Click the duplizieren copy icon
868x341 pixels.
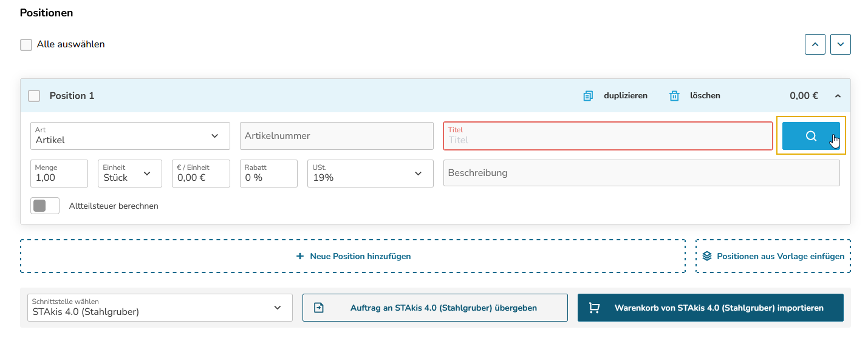(x=588, y=96)
